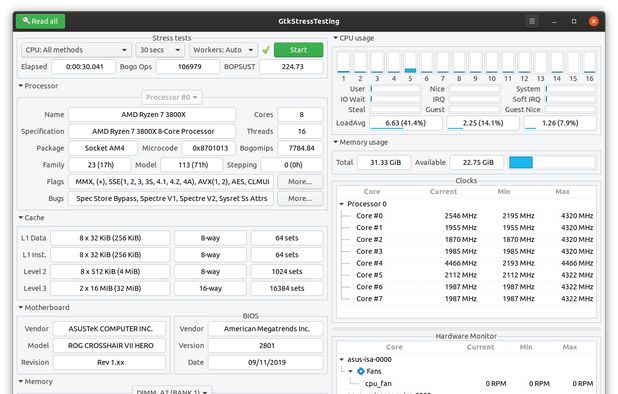
Task: Open the hamburger menu in the title bar
Action: coord(532,21)
